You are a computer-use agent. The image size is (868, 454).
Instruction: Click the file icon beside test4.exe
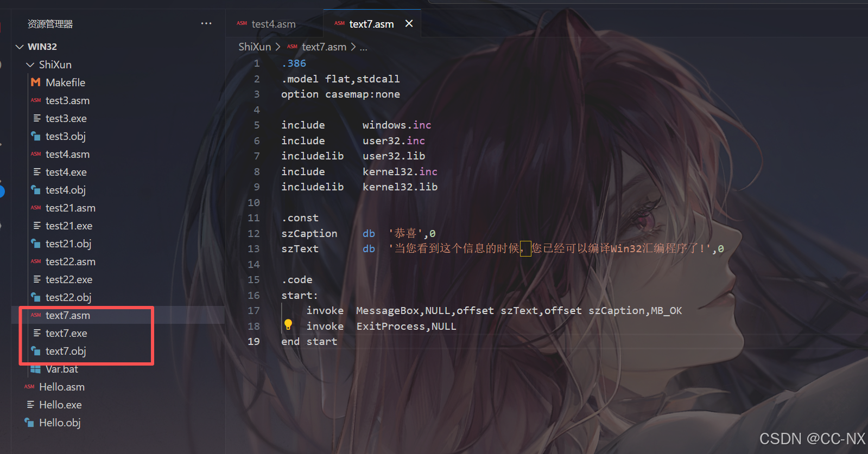coord(36,172)
